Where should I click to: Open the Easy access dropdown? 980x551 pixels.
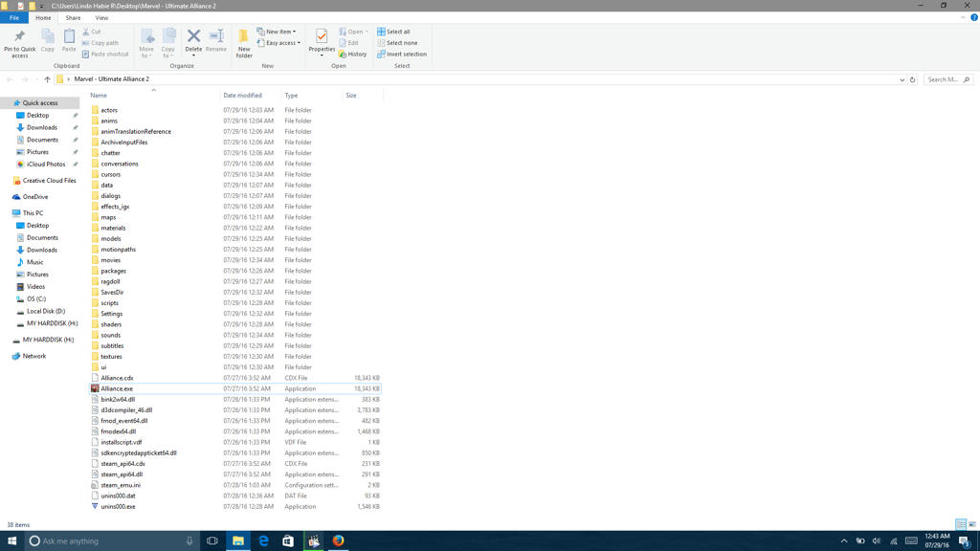pos(278,43)
